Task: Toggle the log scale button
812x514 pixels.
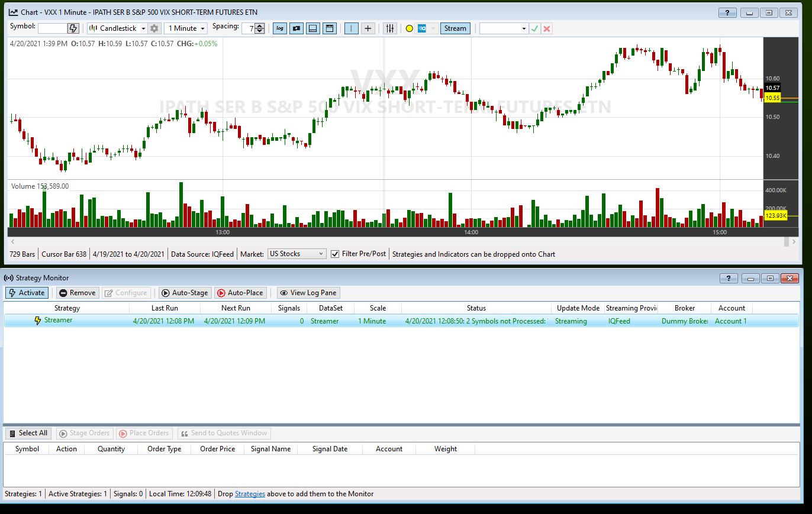Action: point(280,28)
